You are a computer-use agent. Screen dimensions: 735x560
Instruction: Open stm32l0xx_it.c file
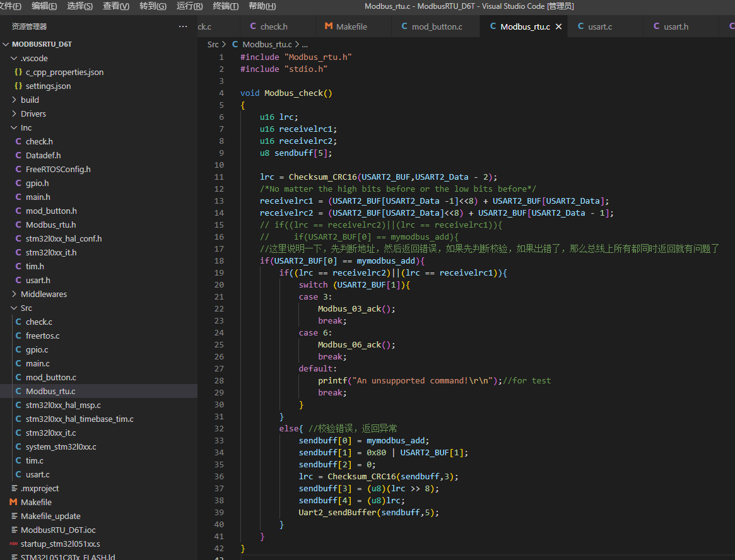tap(98, 433)
